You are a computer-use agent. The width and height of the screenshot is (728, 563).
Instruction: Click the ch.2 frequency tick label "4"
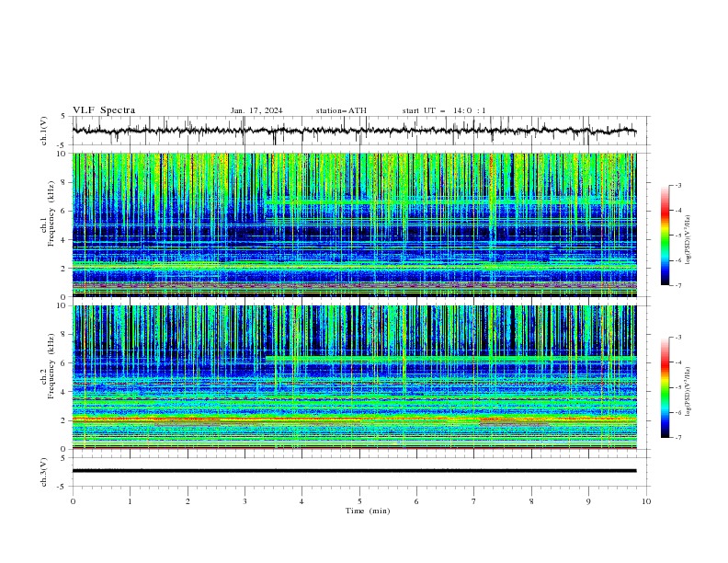tap(64, 392)
